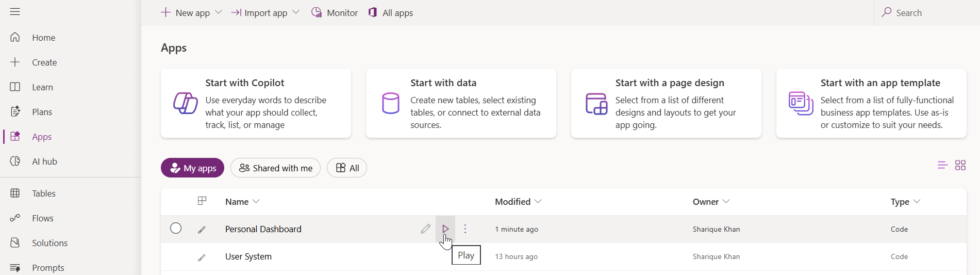Go to Solutions in the sidebar
Viewport: 980px width, 275px height.
(x=49, y=243)
